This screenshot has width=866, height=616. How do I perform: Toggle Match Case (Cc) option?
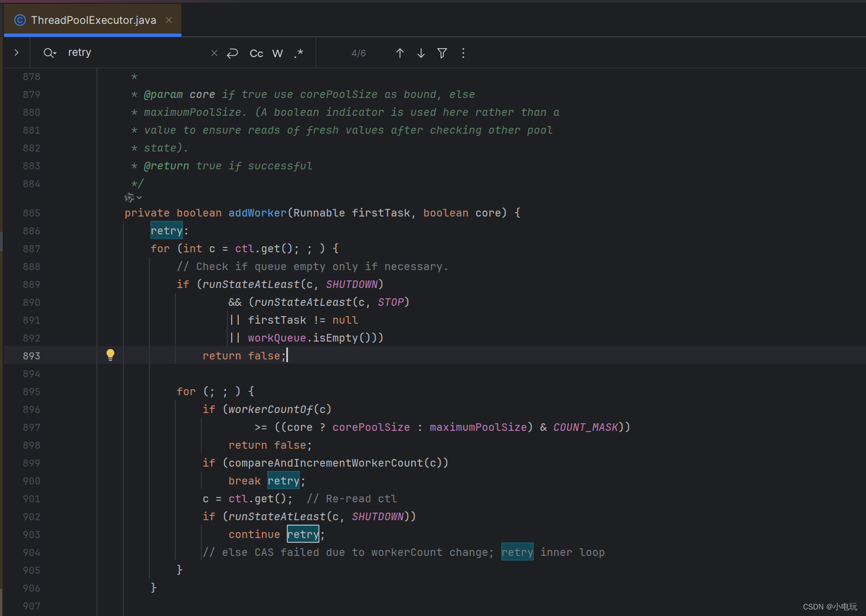[257, 53]
